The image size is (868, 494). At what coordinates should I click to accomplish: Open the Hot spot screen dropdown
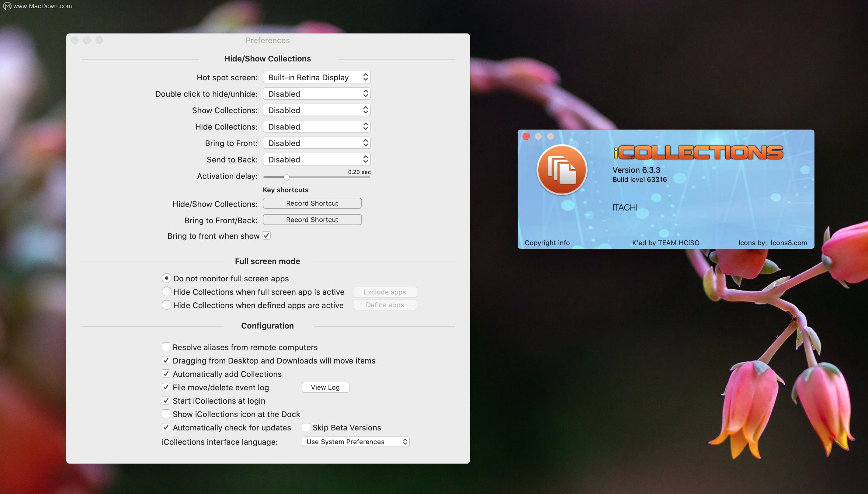pyautogui.click(x=317, y=77)
